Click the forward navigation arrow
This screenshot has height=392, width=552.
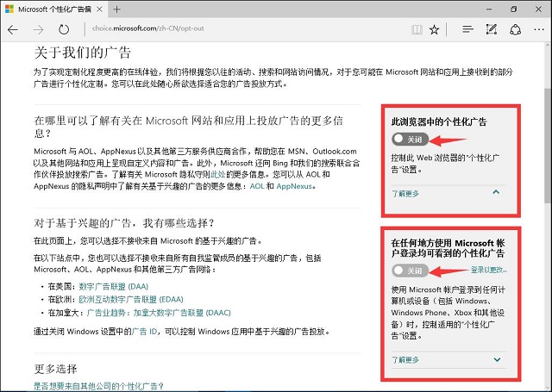pos(38,29)
